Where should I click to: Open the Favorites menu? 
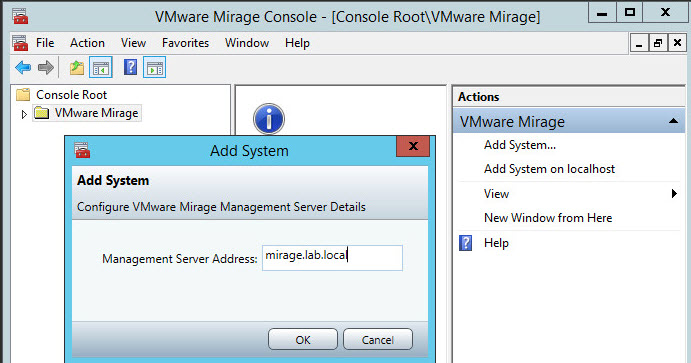click(185, 43)
